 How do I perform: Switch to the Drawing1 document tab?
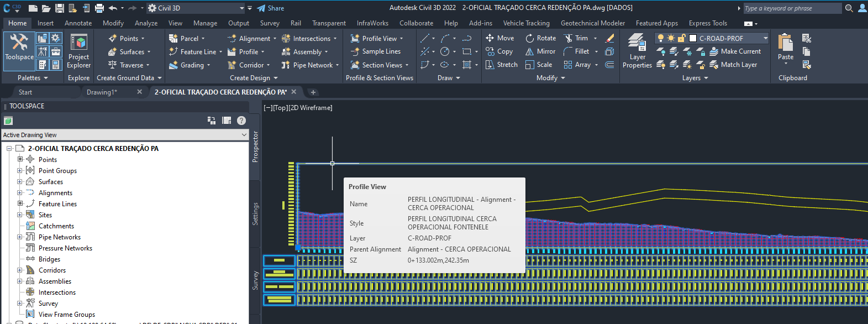[102, 92]
